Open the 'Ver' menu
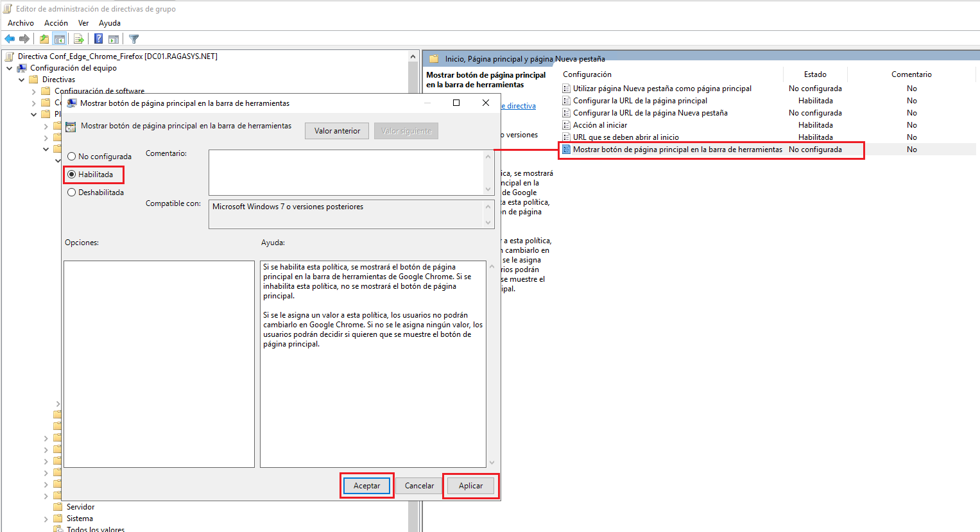 [83, 22]
